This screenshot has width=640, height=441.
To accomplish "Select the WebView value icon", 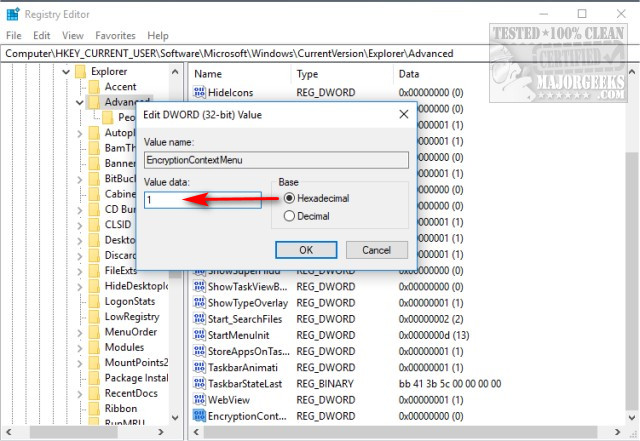I will [x=199, y=400].
